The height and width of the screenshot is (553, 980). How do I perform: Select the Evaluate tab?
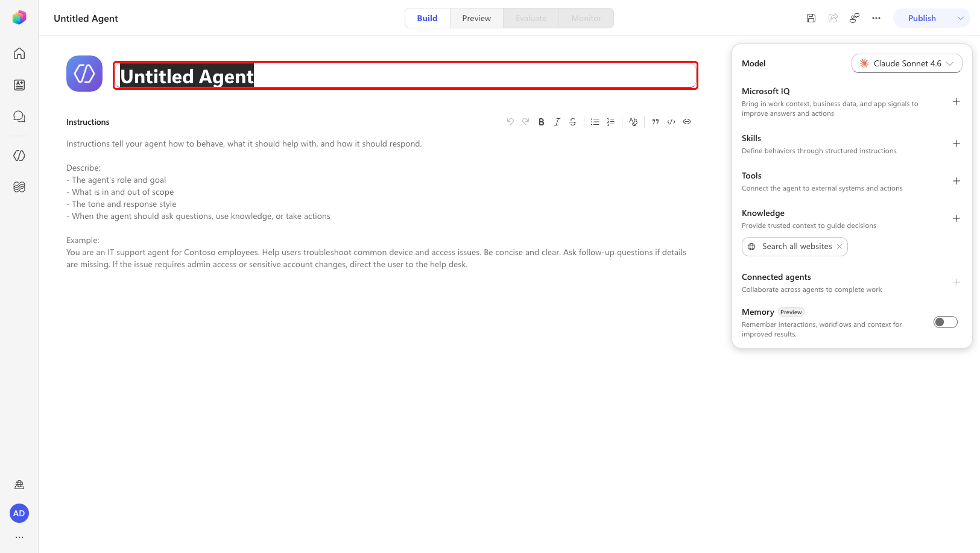pyautogui.click(x=531, y=18)
